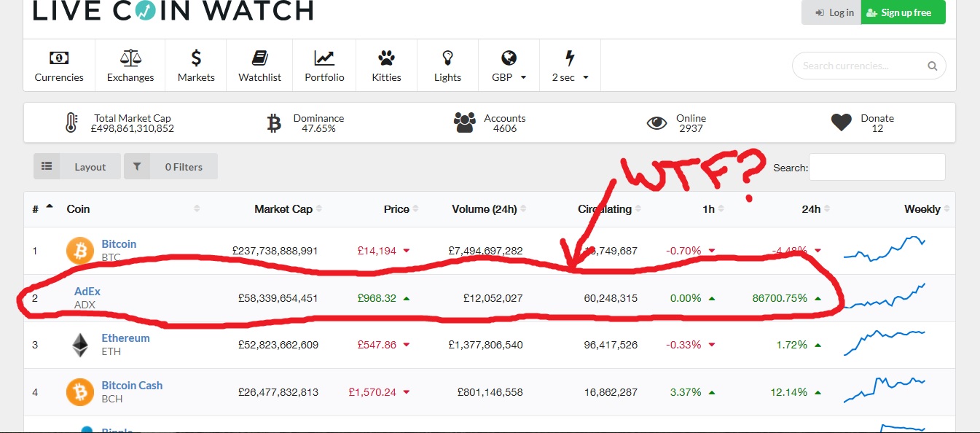Click Bitcoin Cash price £1,570.24
This screenshot has height=433, width=980.
pyautogui.click(x=372, y=392)
